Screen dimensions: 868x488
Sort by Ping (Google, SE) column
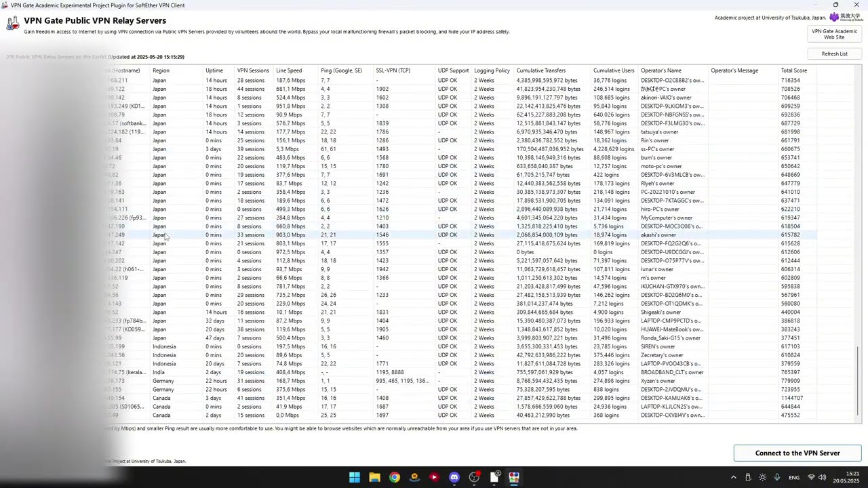click(346, 70)
